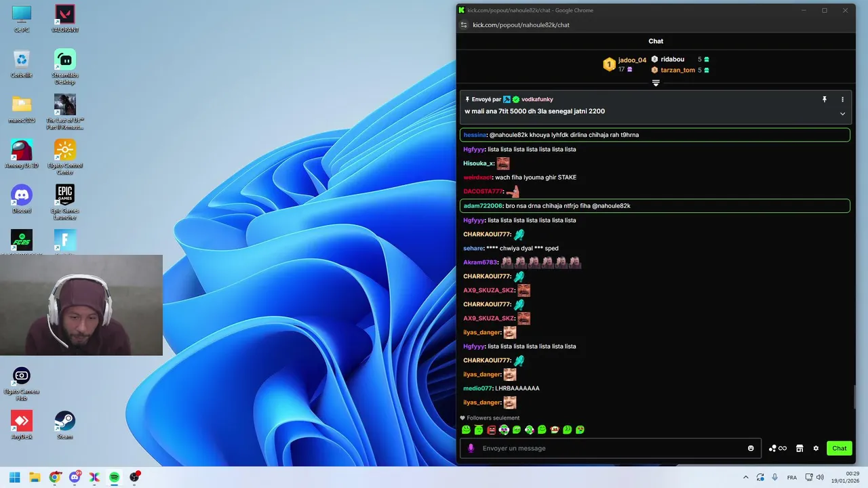Click tarzan_tom on the leaderboard
This screenshot has height=488, width=868.
click(x=677, y=70)
